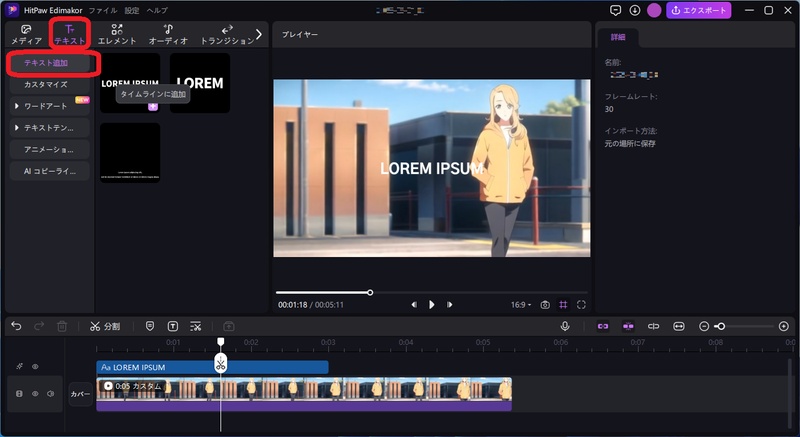Click the player playback progress bar
Viewport: 800px width, 437px height.
coord(430,292)
